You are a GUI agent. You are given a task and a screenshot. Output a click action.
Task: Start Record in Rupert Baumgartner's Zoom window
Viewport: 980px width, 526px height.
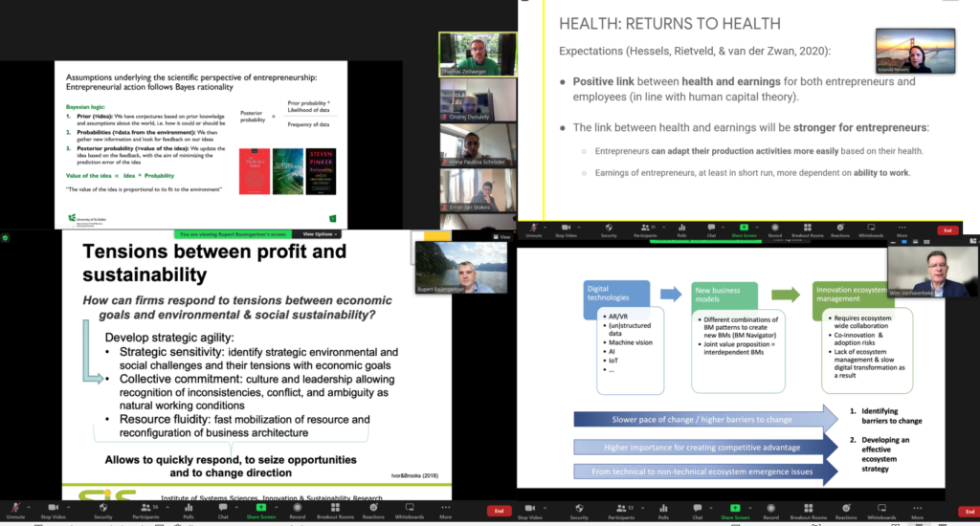coord(298,511)
